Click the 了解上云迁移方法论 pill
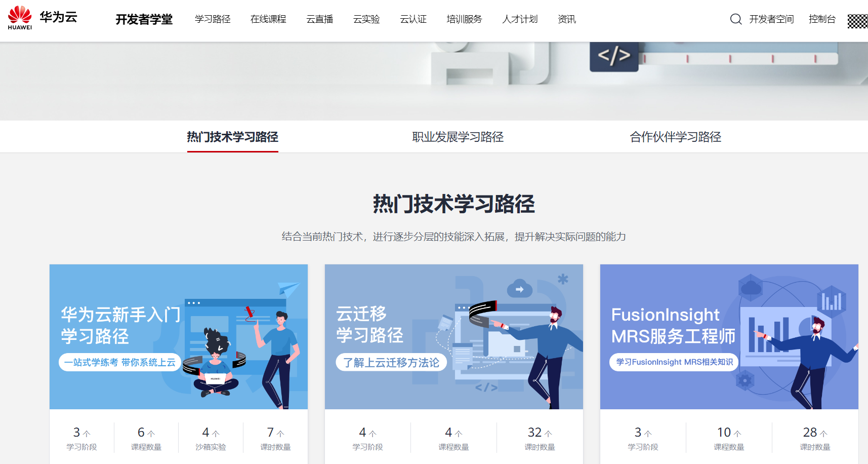This screenshot has width=868, height=464. [391, 362]
